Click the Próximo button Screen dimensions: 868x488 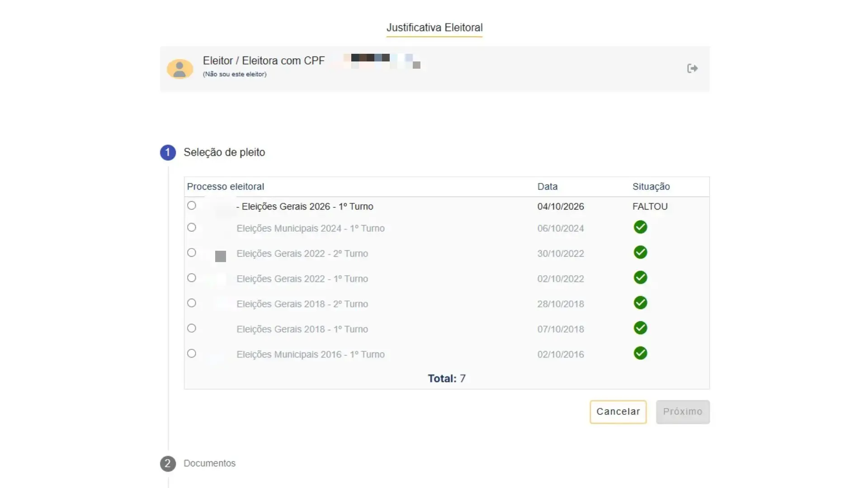coord(683,412)
